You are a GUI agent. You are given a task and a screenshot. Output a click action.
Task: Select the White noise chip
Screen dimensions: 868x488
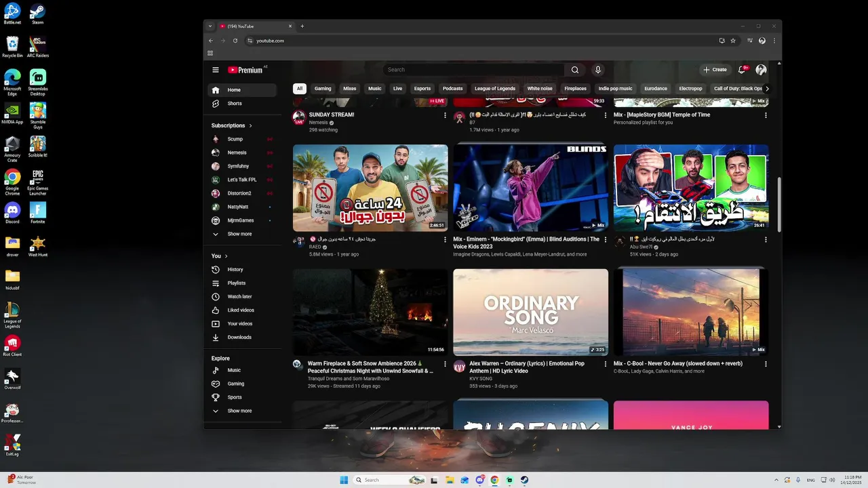[540, 88]
